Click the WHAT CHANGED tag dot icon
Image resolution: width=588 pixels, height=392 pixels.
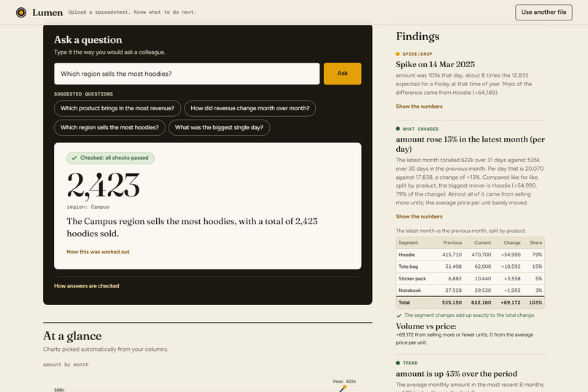[x=398, y=128]
